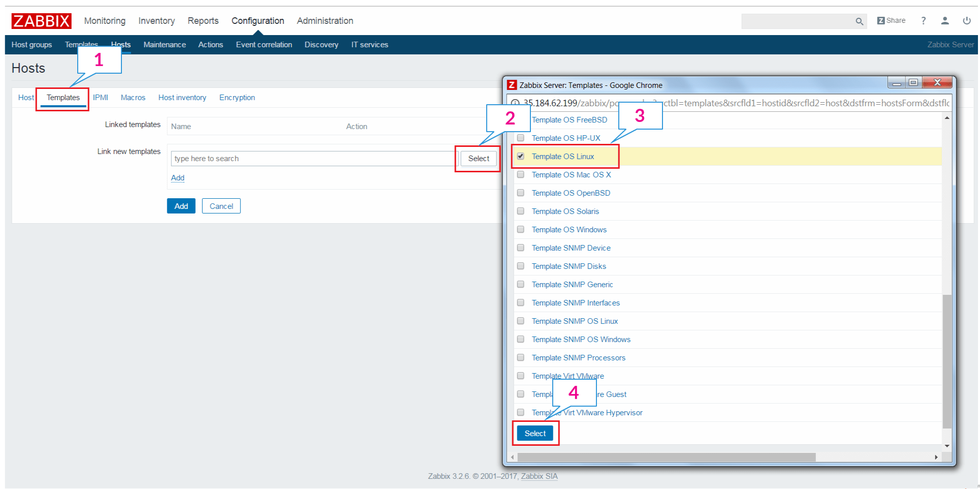The height and width of the screenshot is (489, 980).
Task: Click Select next to template search field
Action: pos(479,159)
